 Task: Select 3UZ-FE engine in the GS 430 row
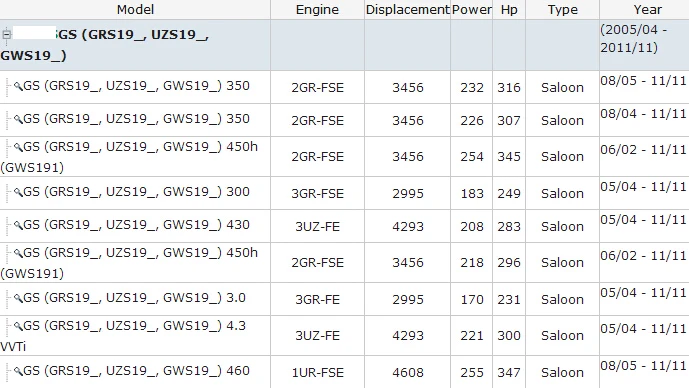coord(317,227)
